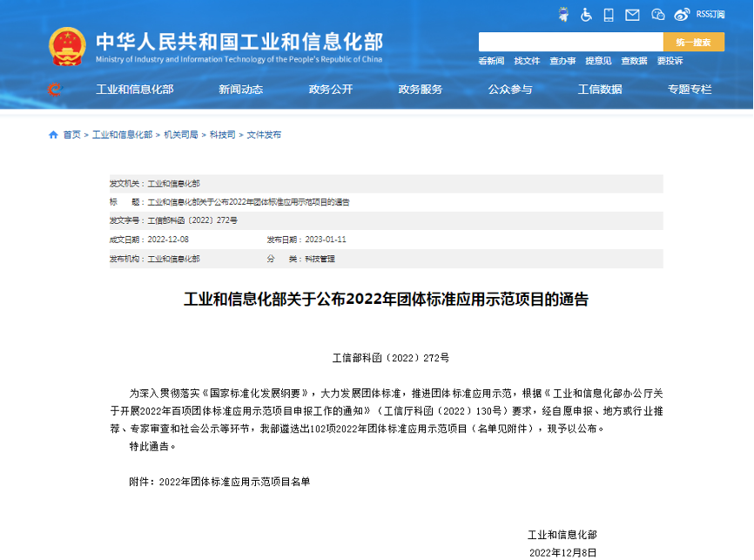Viewport: 754px width, 560px height.
Task: Click the home icon in breadcrumb
Action: point(53,135)
